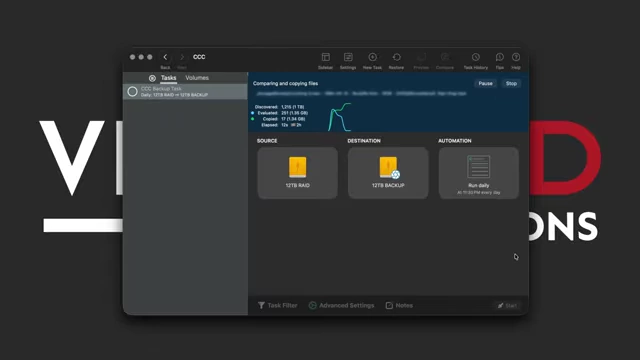Click the 'Comparing and copying files' status text

coord(285,83)
